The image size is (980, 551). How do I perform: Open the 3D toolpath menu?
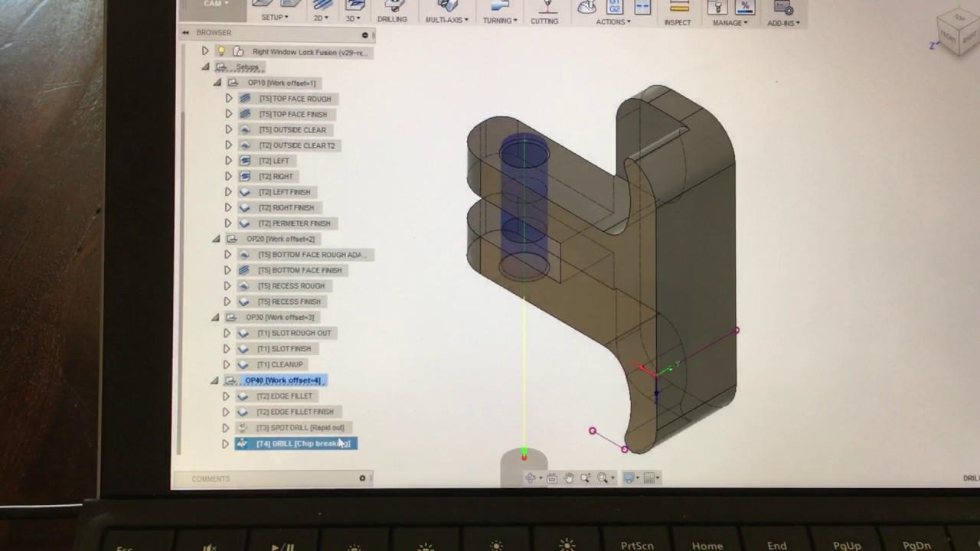pos(353,18)
